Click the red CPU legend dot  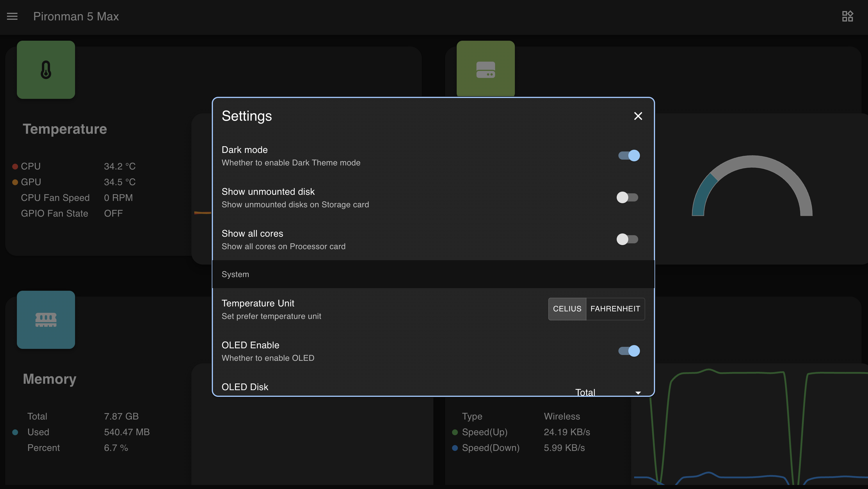coord(15,166)
